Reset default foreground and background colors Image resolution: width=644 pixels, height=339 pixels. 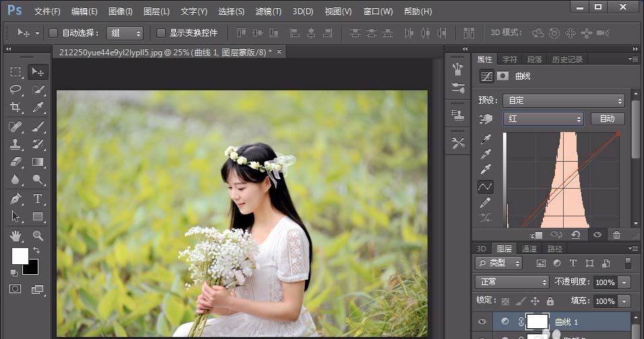pyautogui.click(x=14, y=272)
